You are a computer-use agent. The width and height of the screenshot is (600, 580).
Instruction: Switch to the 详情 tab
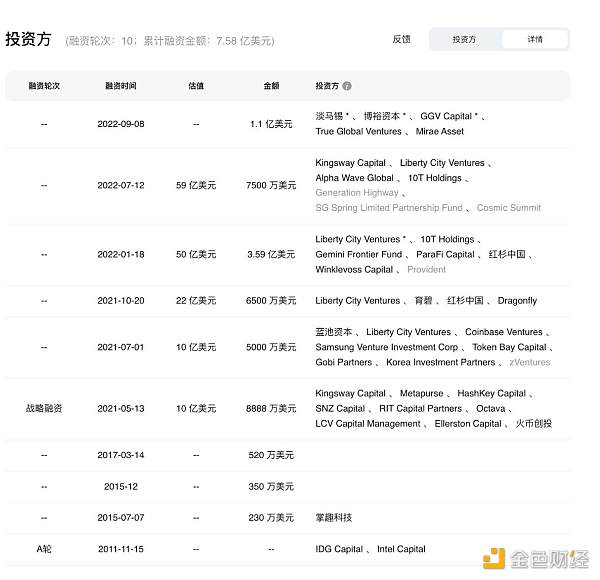coord(535,39)
